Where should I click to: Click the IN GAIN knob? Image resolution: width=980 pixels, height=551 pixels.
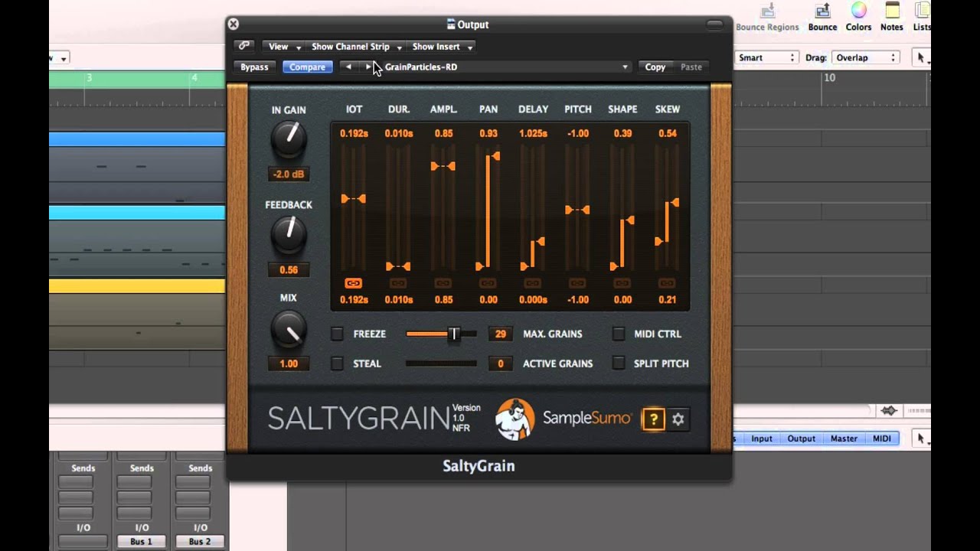pos(289,139)
